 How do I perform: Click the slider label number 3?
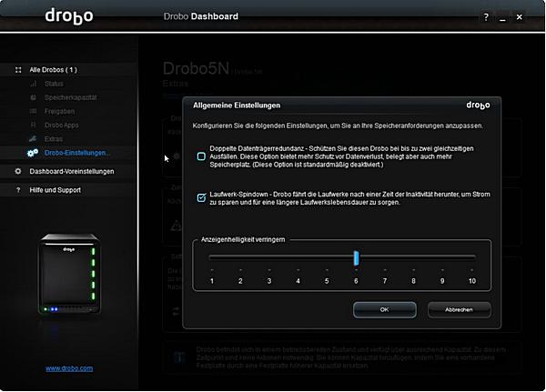tap(269, 281)
